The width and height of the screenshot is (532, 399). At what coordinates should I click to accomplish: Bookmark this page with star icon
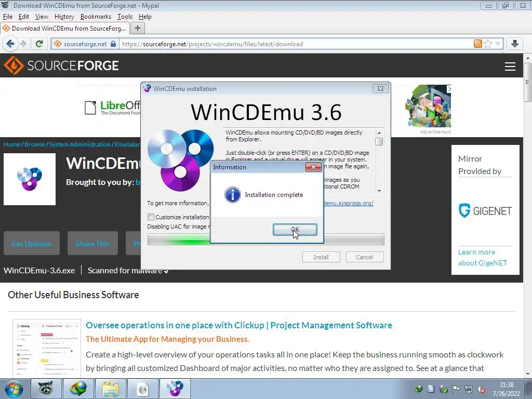488,44
